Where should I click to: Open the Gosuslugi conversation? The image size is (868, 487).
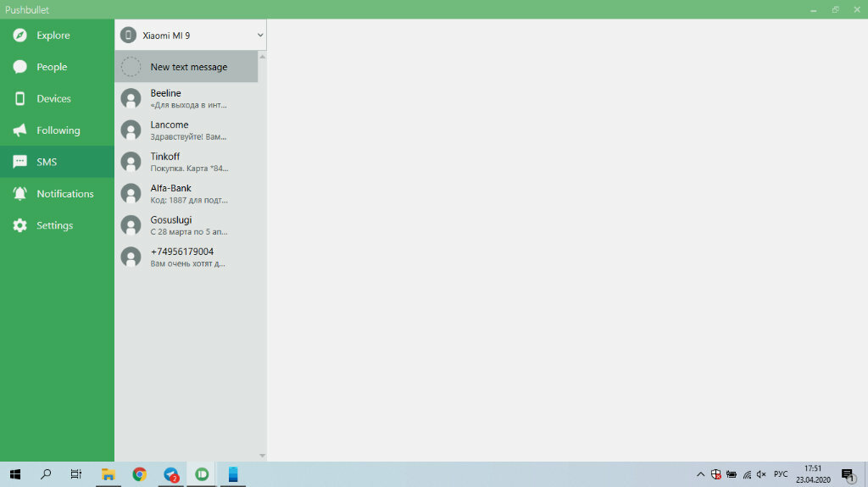[x=186, y=225]
